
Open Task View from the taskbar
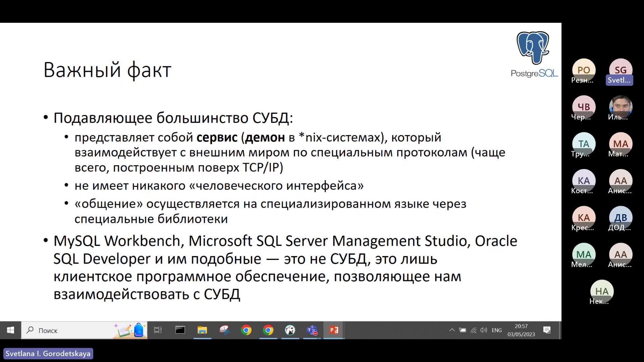coord(158,330)
